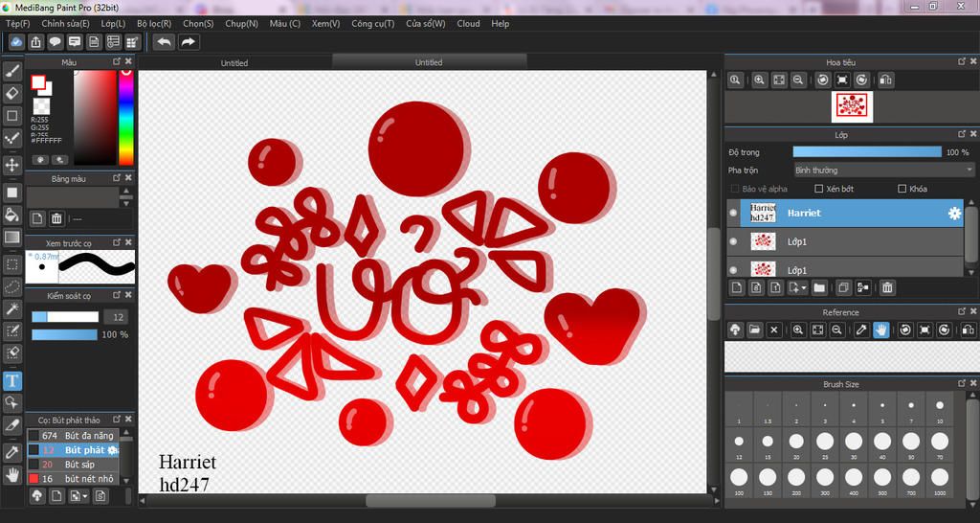Select the Divide tool knife icon

pos(11,425)
